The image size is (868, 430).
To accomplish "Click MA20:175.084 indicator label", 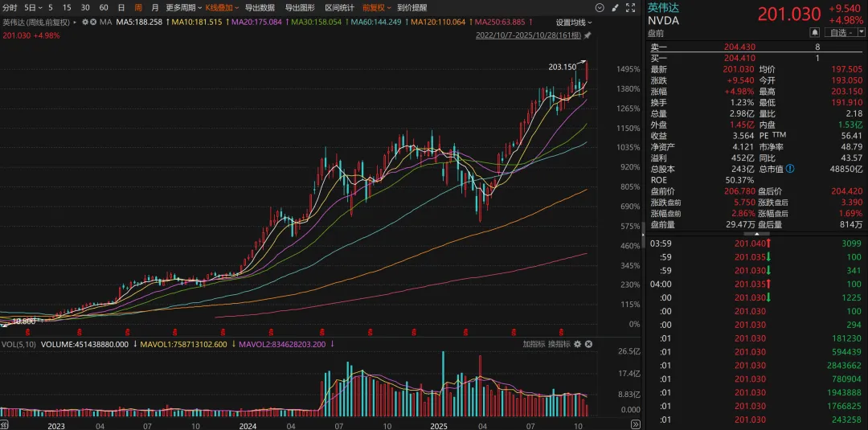I will pyautogui.click(x=257, y=23).
